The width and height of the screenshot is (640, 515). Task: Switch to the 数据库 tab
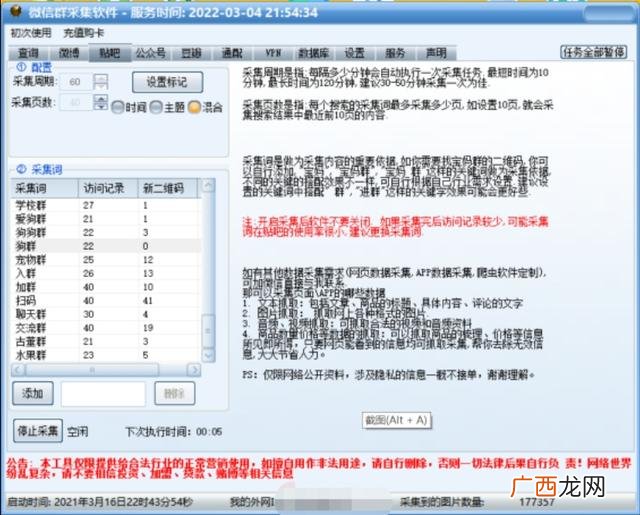click(x=313, y=53)
